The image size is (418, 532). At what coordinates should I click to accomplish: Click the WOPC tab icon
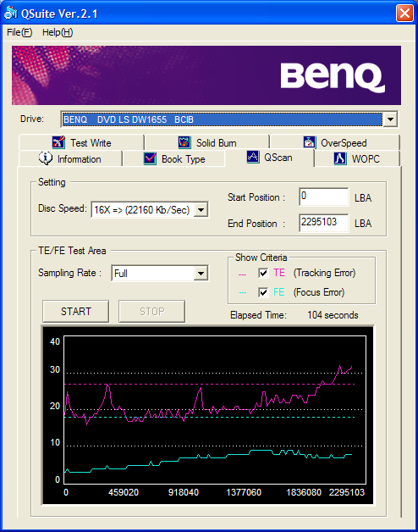340,158
